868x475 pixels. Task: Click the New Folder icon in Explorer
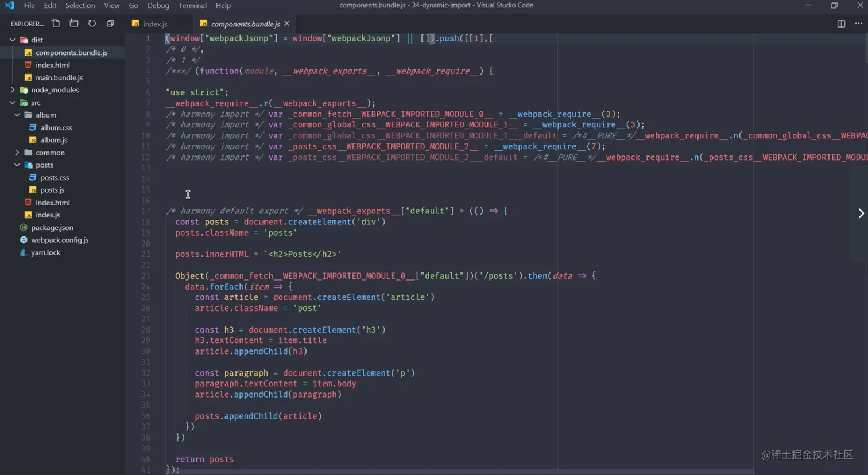click(74, 24)
